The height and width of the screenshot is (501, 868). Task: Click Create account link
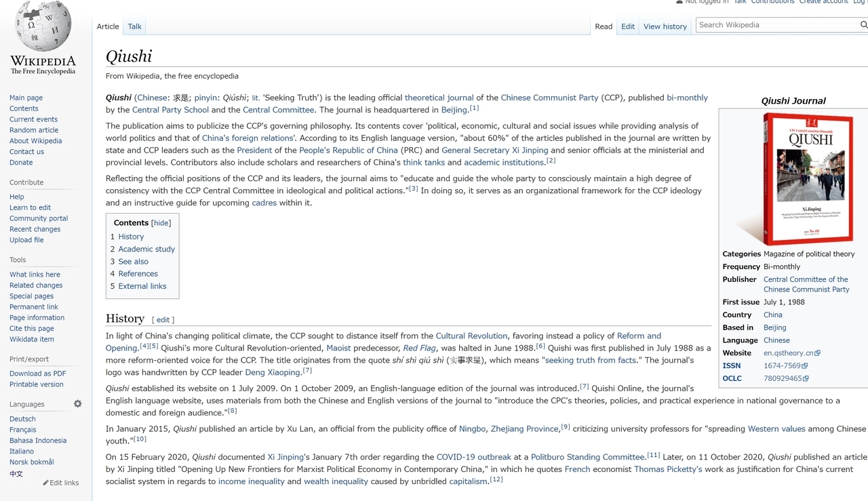(824, 2)
